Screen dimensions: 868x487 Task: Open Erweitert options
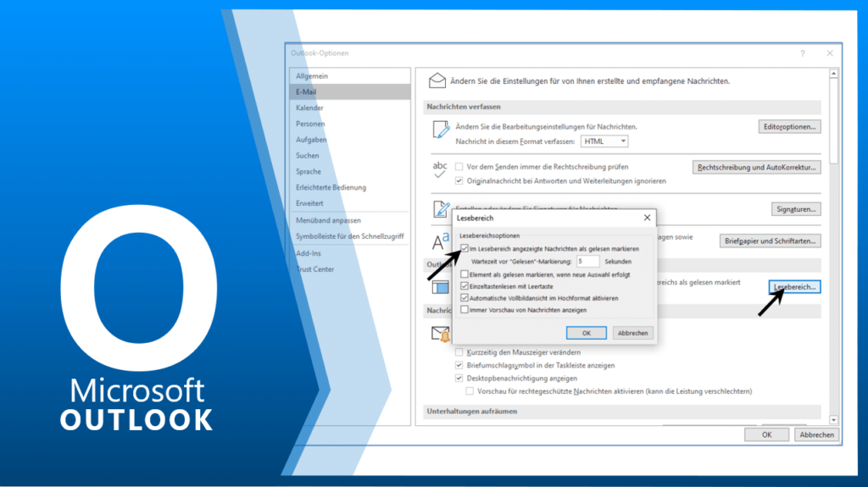pyautogui.click(x=309, y=203)
